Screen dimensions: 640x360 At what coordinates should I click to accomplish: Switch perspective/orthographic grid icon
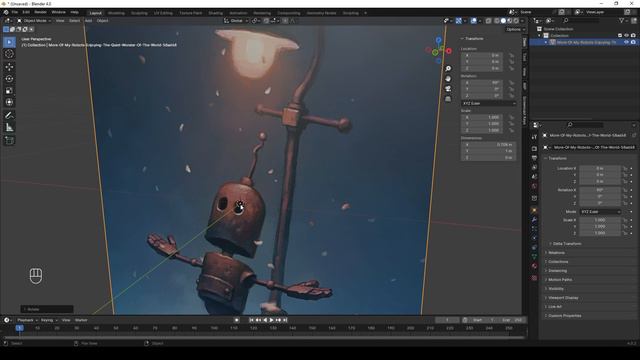coord(448,99)
